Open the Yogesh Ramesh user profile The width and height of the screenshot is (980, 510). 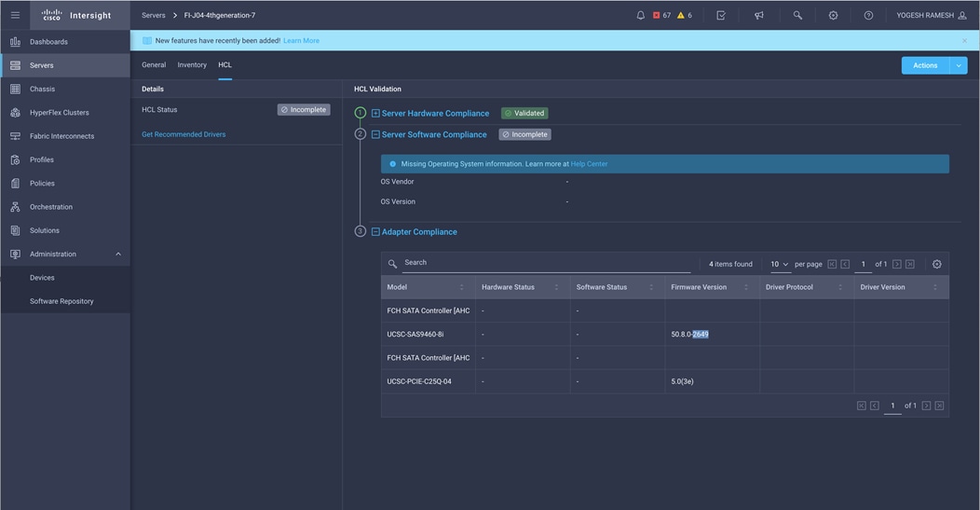tap(932, 15)
